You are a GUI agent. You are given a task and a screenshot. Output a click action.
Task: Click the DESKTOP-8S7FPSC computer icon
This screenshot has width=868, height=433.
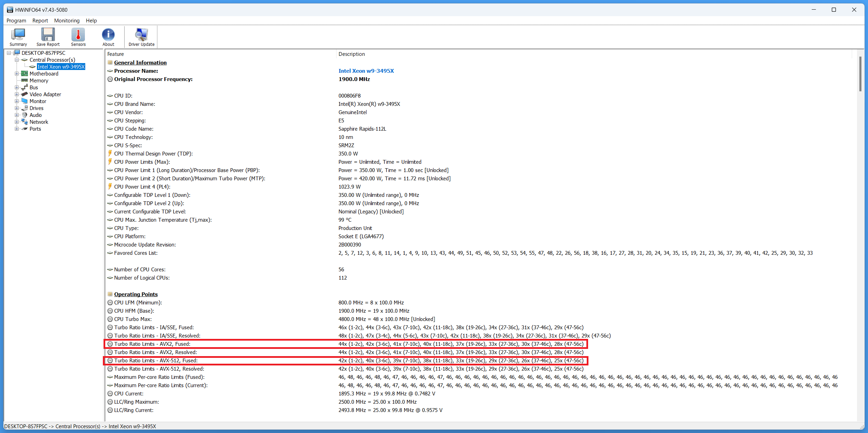pos(17,53)
